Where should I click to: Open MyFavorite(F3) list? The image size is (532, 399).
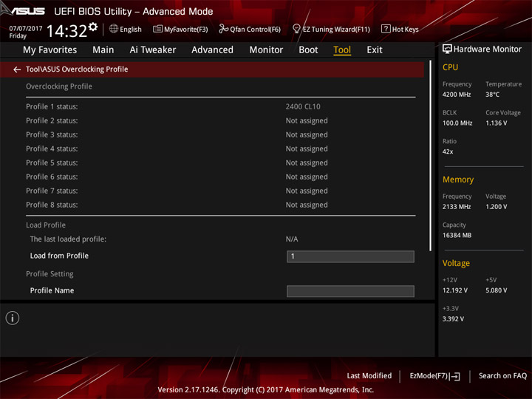click(x=180, y=29)
